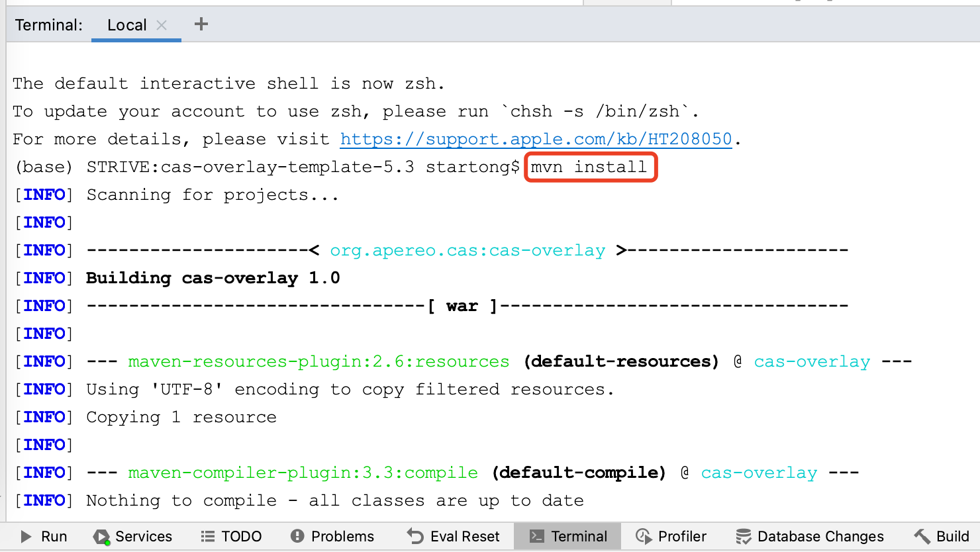
Task: Click the shell prompt 'STRIVE:cas-overlay-template-5.3'
Action: (250, 167)
